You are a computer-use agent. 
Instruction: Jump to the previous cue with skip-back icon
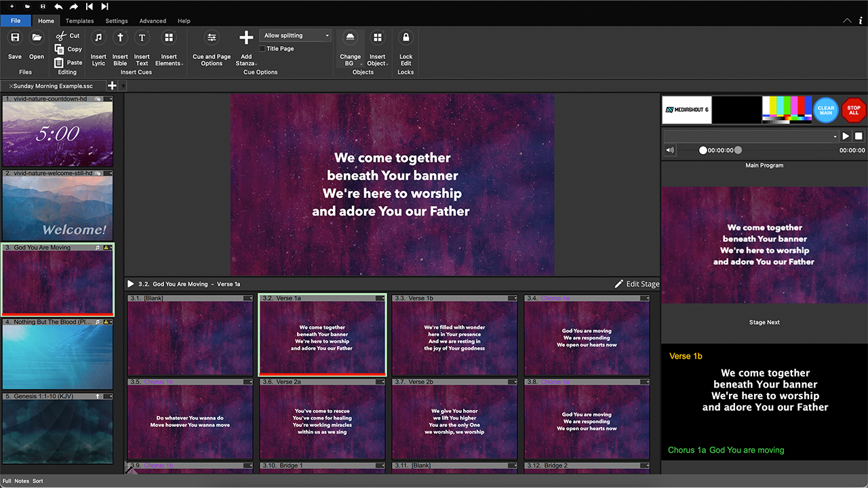pyautogui.click(x=90, y=7)
